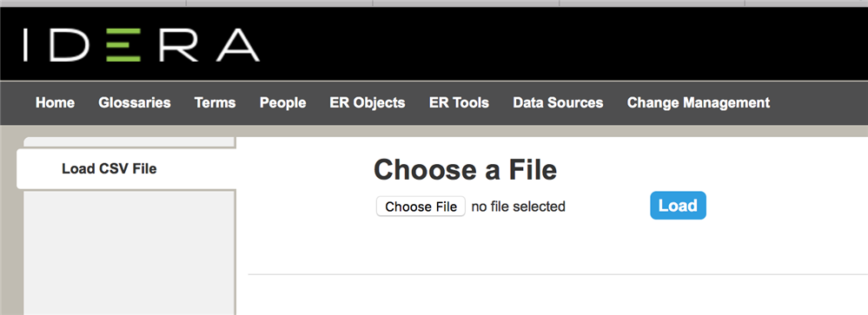Click the green E in the IDERA logo

point(123,45)
